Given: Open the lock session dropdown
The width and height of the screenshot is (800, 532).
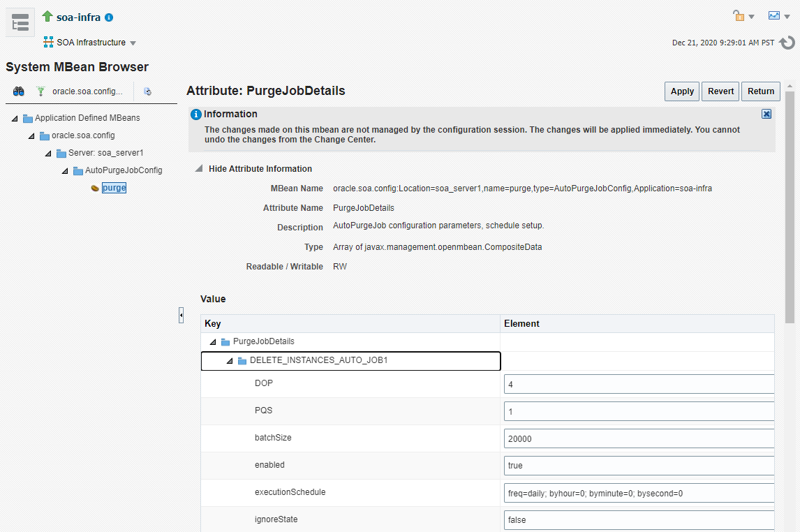Looking at the screenshot, I should (x=751, y=17).
